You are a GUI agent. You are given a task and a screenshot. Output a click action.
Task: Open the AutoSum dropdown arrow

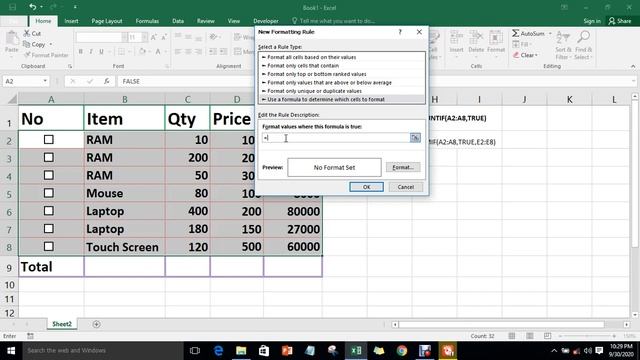click(x=550, y=33)
